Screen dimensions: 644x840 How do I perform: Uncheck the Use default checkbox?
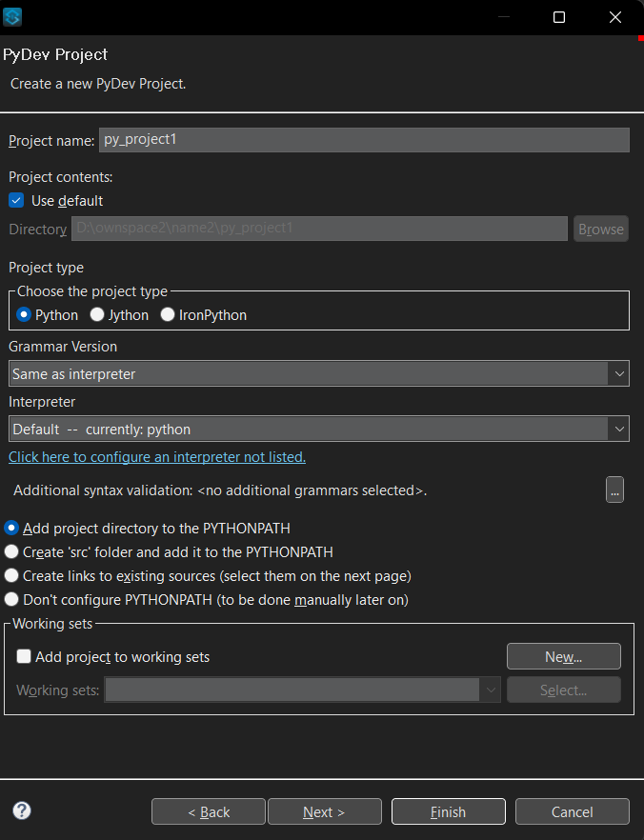click(x=16, y=201)
